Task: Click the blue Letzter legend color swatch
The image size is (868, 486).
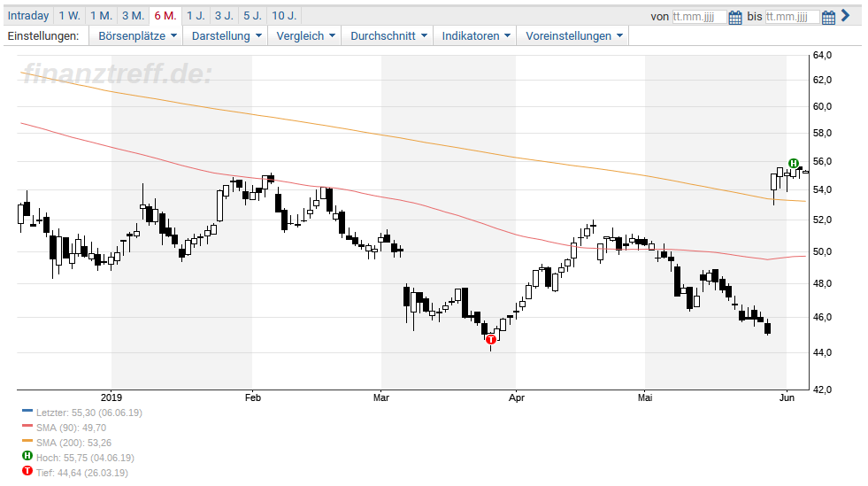Action: (x=27, y=411)
